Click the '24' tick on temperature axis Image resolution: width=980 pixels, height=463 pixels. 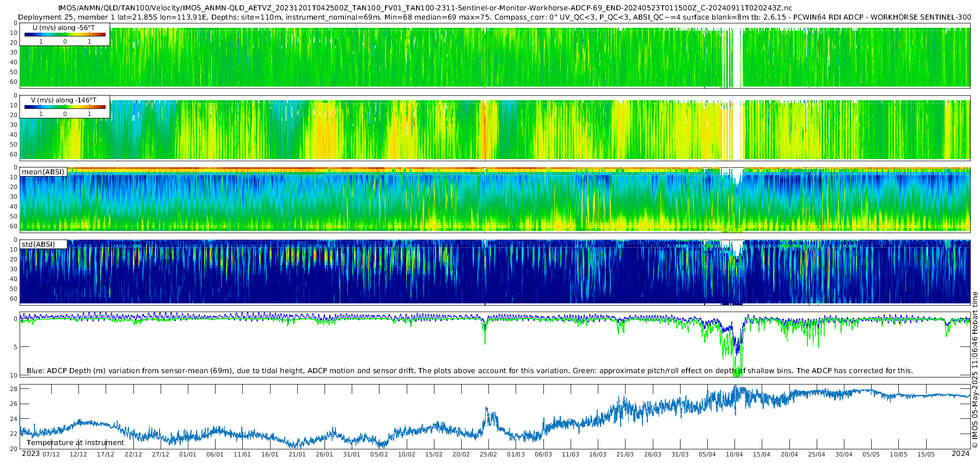point(14,419)
